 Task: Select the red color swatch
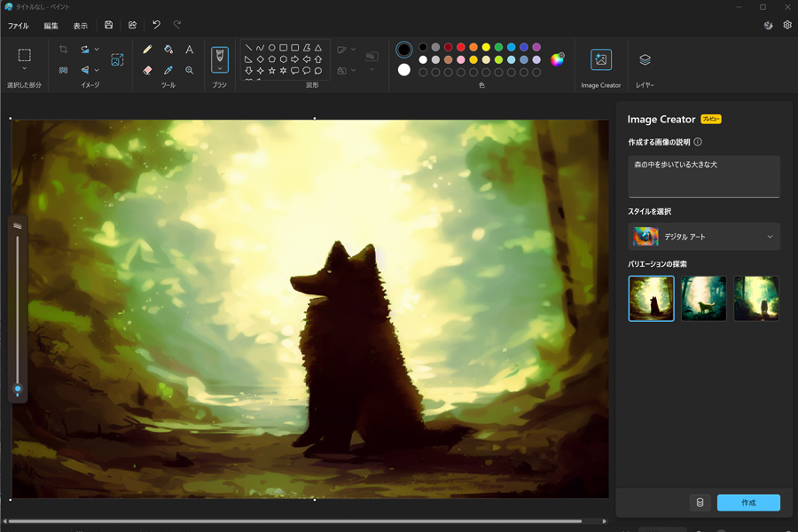pyautogui.click(x=460, y=47)
